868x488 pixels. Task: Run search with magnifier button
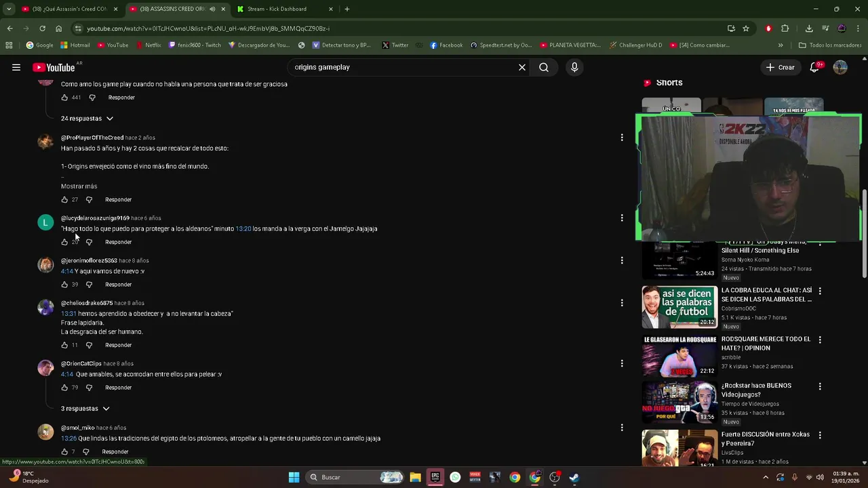[544, 67]
